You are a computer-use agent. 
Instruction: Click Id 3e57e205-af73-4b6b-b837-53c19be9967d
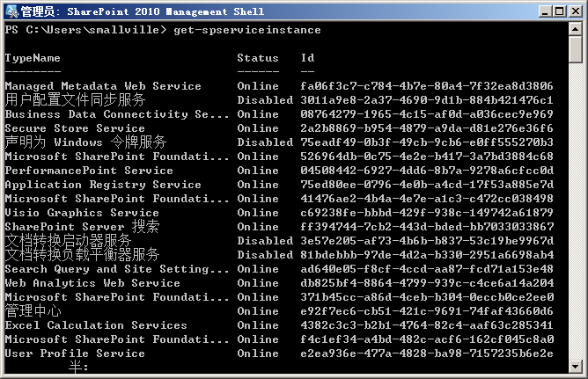pos(427,241)
